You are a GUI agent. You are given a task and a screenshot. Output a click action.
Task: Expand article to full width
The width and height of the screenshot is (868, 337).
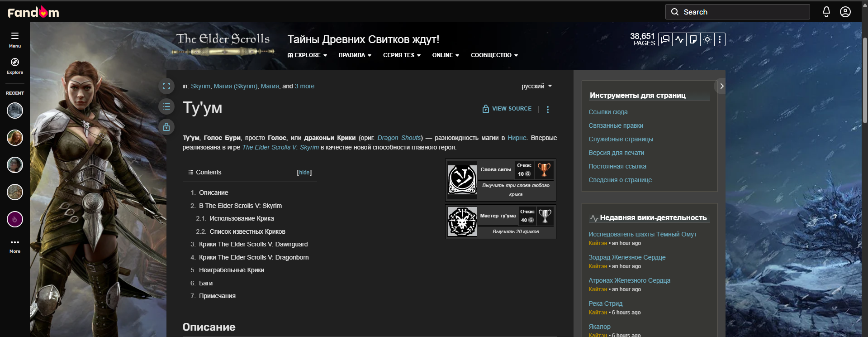pos(166,86)
